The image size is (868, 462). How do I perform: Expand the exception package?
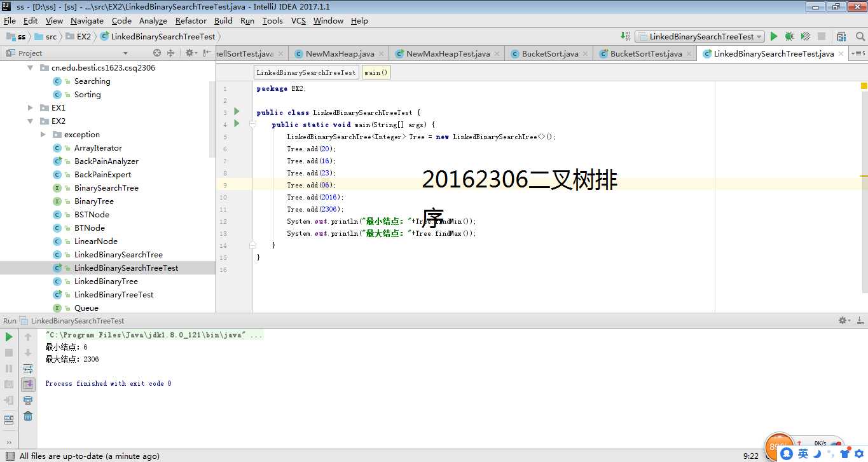tap(43, 135)
